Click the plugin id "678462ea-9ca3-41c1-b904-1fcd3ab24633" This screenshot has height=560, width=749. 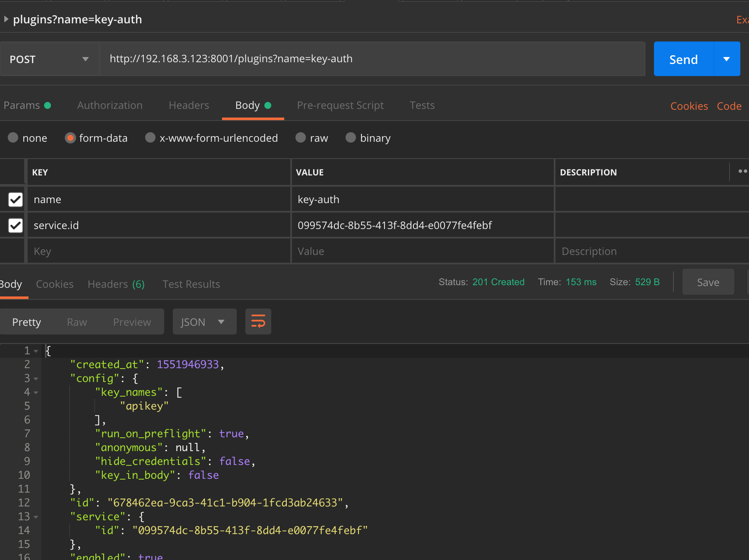225,503
